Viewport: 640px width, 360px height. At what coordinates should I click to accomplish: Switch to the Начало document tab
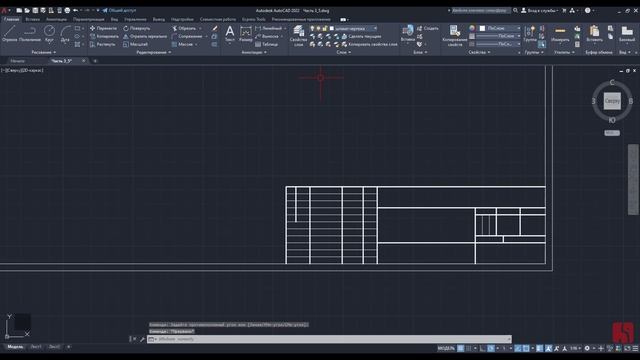point(18,61)
